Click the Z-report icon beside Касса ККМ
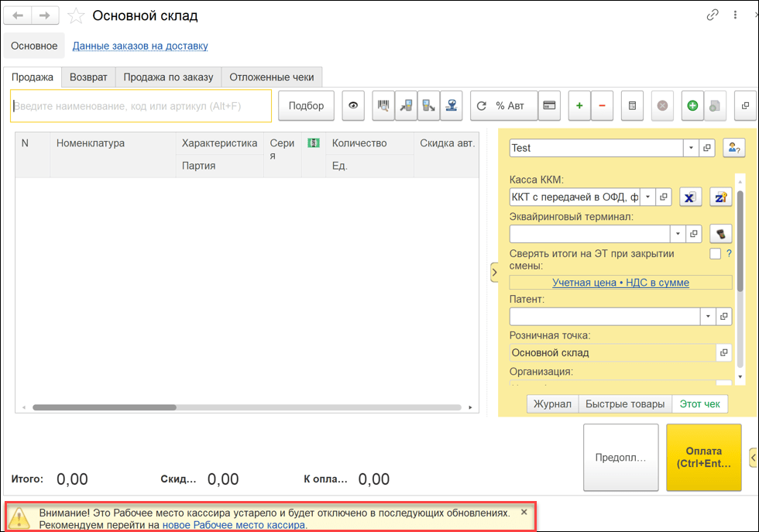The height and width of the screenshot is (532, 759). pos(720,197)
